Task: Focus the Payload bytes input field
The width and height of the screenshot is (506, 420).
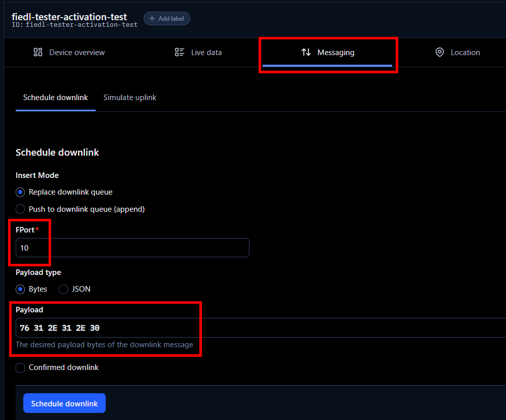Action: 253,328
